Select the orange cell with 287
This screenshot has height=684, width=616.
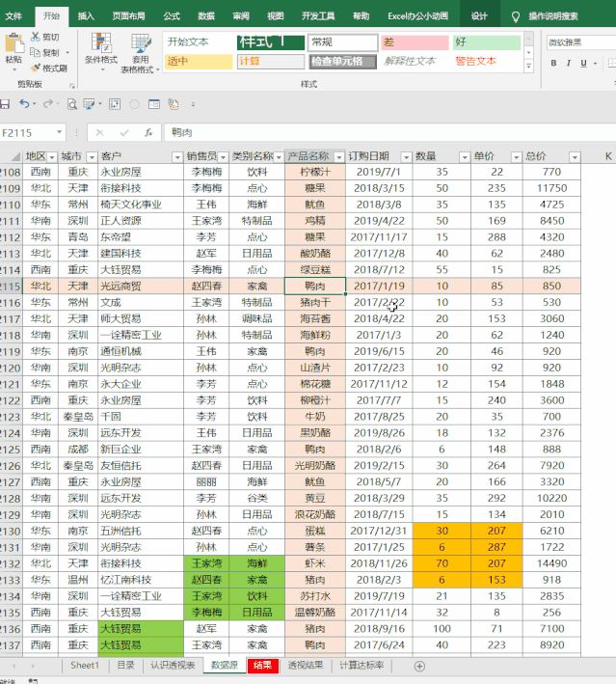point(496,547)
